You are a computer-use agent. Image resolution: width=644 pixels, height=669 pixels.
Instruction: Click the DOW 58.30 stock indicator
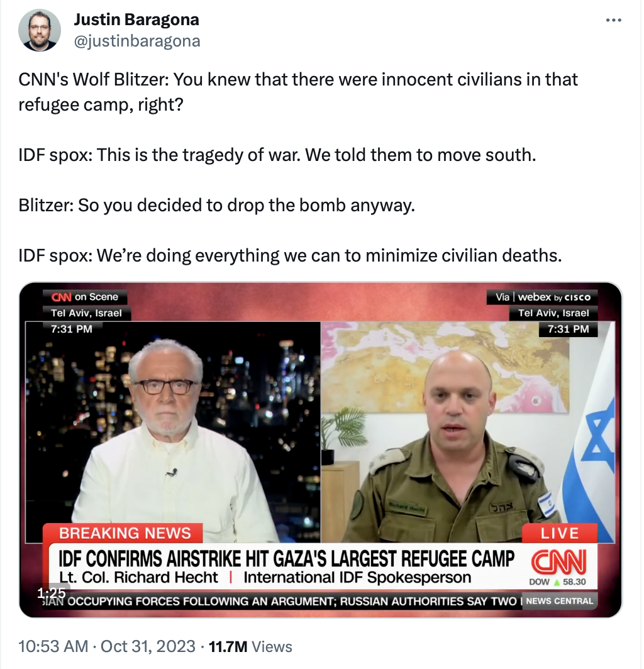(x=557, y=582)
